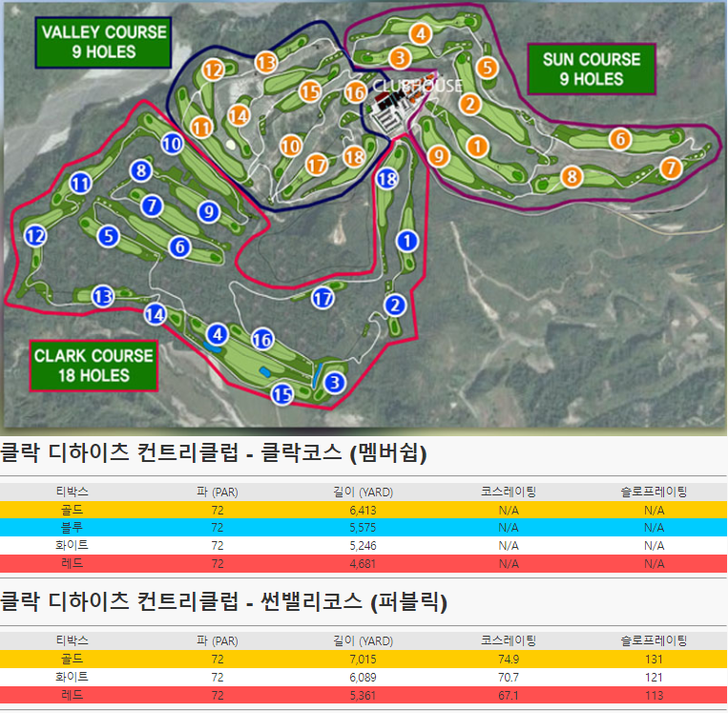Click the 6,089 yard value
Screen dimensions: 728x713
point(364,678)
